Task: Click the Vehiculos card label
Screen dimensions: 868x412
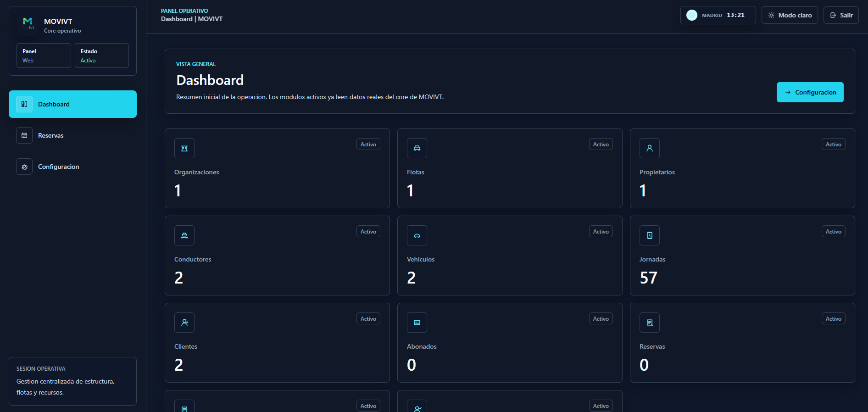Action: click(x=421, y=259)
